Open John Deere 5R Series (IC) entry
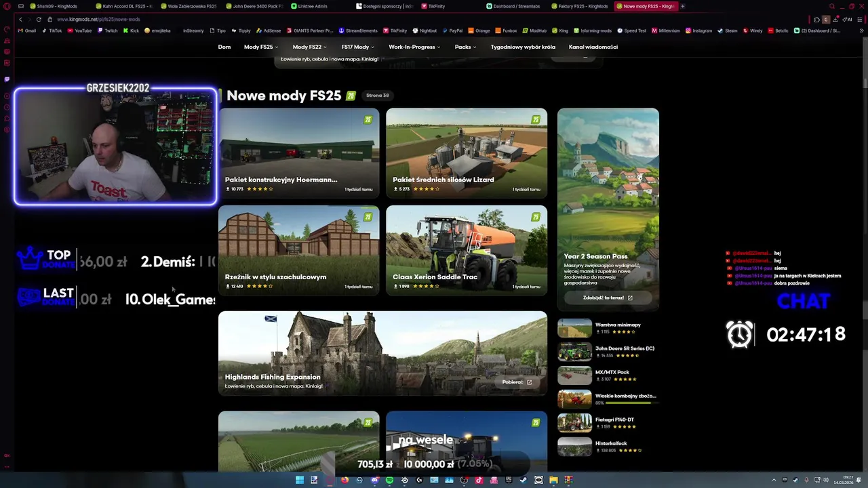This screenshot has height=488, width=868. click(x=608, y=352)
